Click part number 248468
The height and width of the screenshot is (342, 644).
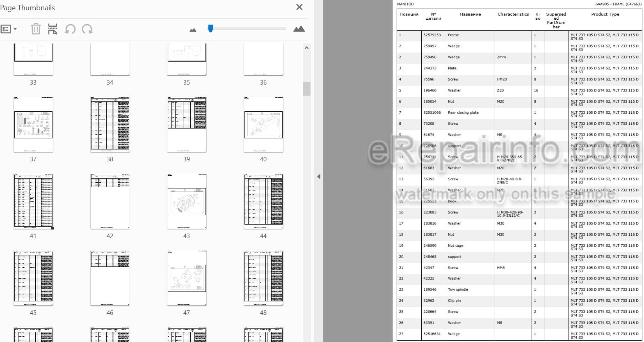[430, 257]
